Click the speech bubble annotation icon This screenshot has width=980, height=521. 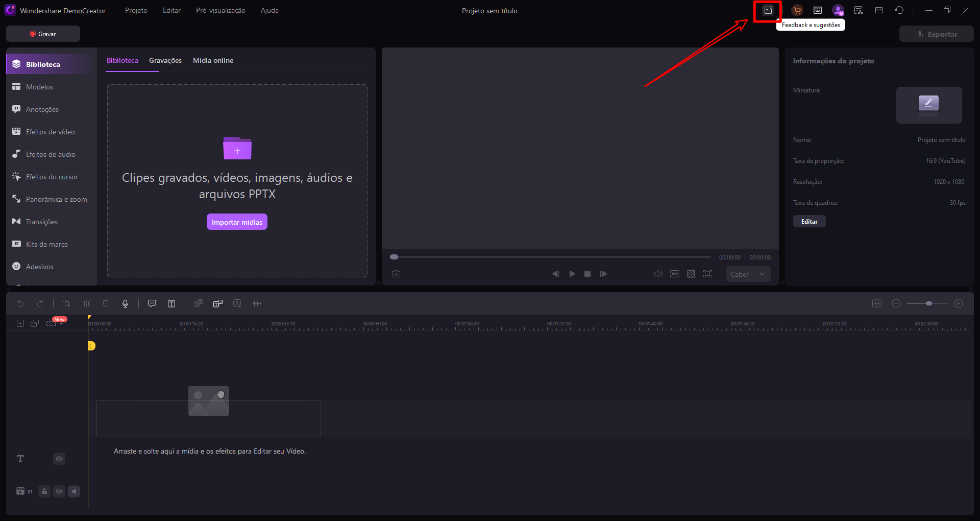(152, 303)
